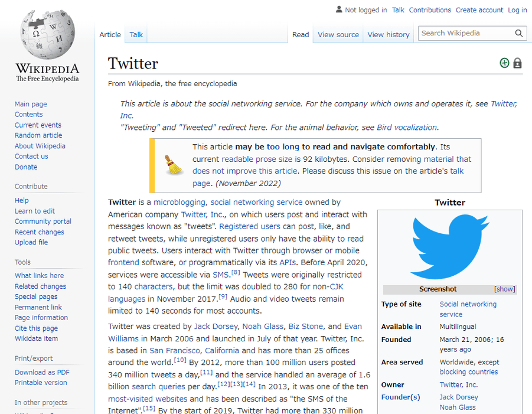532x414 pixels.
Task: Open Contents in the sidebar
Action: click(28, 115)
